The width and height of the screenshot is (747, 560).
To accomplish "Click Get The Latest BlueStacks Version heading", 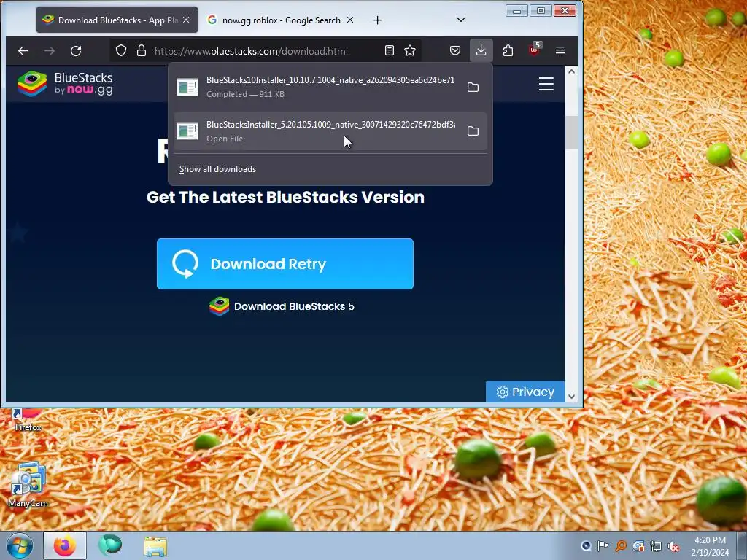I will pos(285,197).
